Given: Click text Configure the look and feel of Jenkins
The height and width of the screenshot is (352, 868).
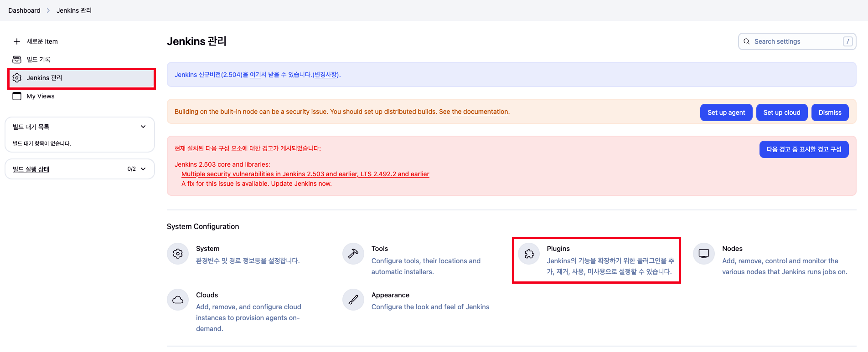Looking at the screenshot, I should click(430, 307).
